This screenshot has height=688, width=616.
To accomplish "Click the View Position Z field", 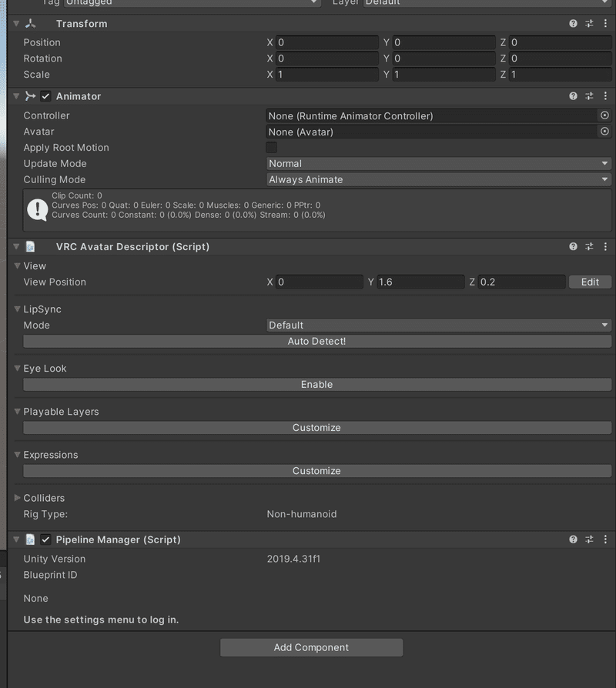I will pyautogui.click(x=521, y=282).
